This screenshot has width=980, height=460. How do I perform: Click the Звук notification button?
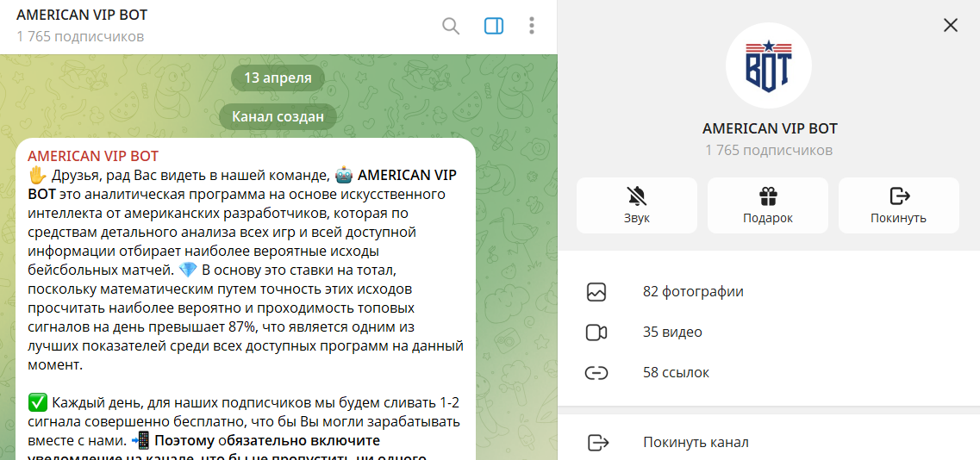tap(636, 205)
